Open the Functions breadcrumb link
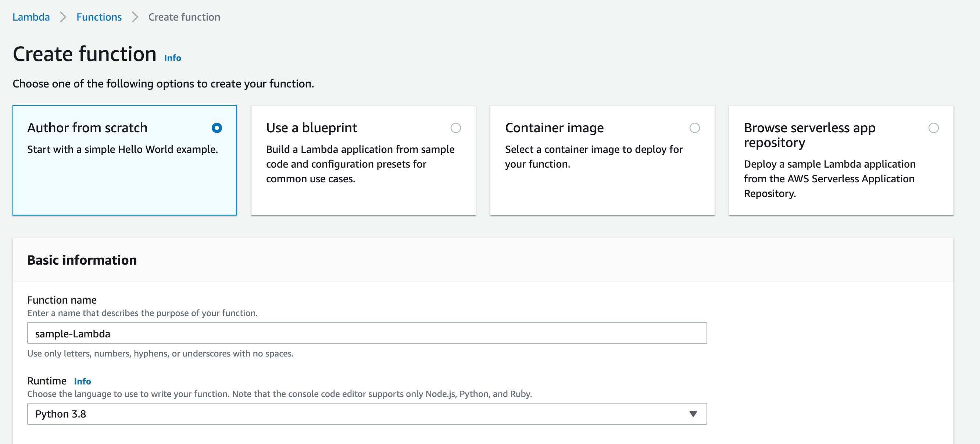 coord(99,17)
